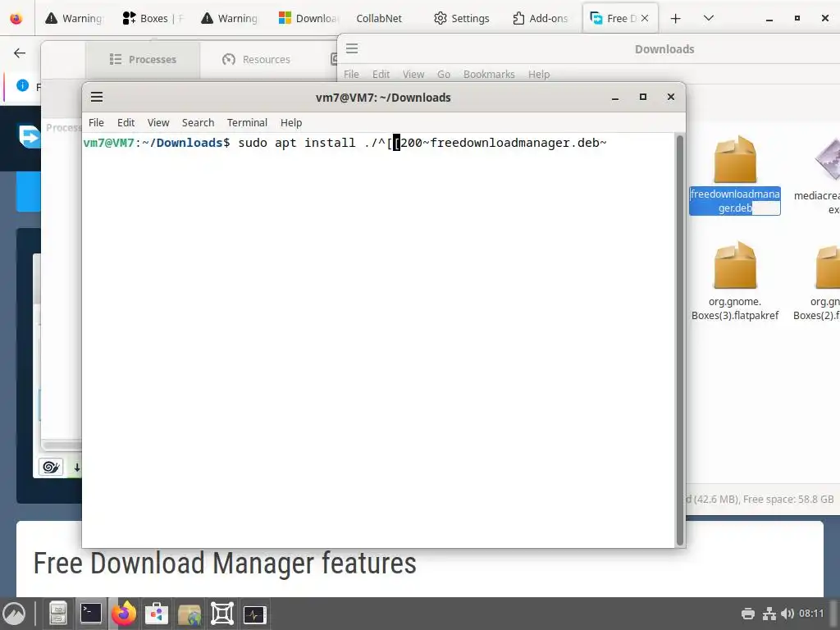Open the Downloads file manager hamburger menu

[x=352, y=48]
